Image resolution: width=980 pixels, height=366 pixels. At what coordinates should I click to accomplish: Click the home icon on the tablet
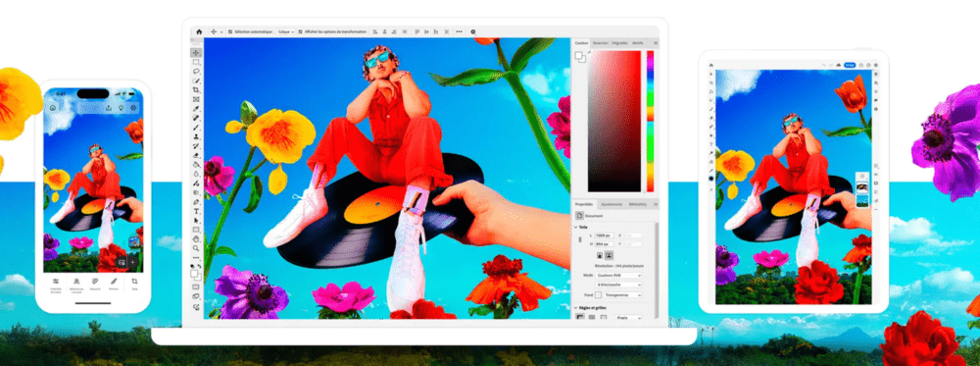click(711, 65)
